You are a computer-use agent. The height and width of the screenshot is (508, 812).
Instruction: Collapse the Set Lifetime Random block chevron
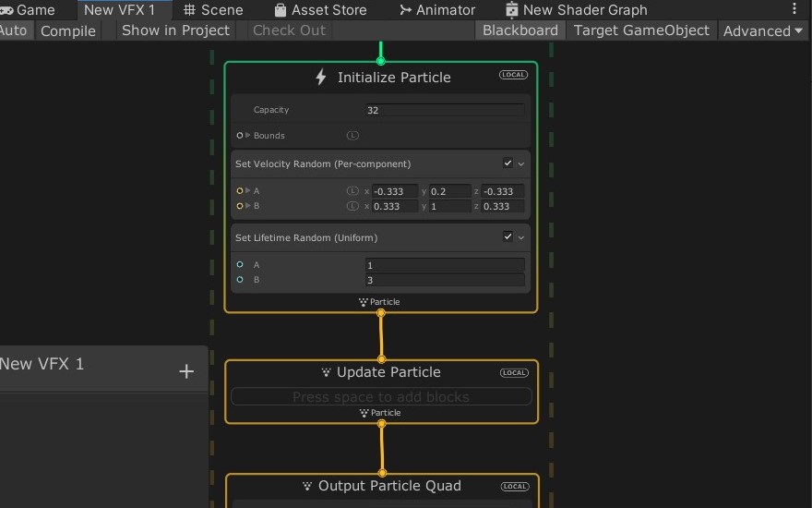pos(521,237)
